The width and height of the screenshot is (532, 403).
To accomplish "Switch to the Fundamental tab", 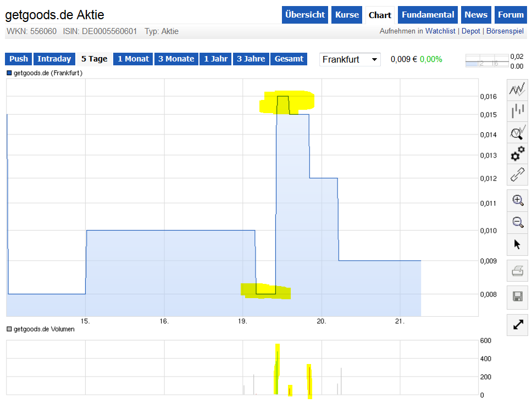I will 428,15.
